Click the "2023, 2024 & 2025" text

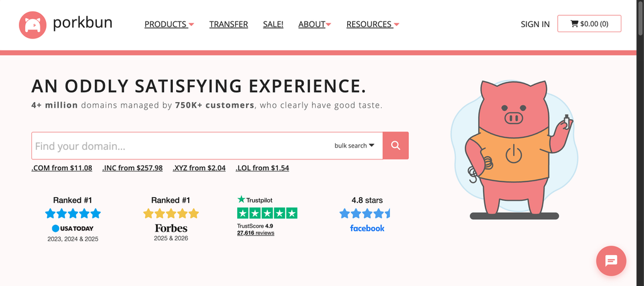pos(73,239)
